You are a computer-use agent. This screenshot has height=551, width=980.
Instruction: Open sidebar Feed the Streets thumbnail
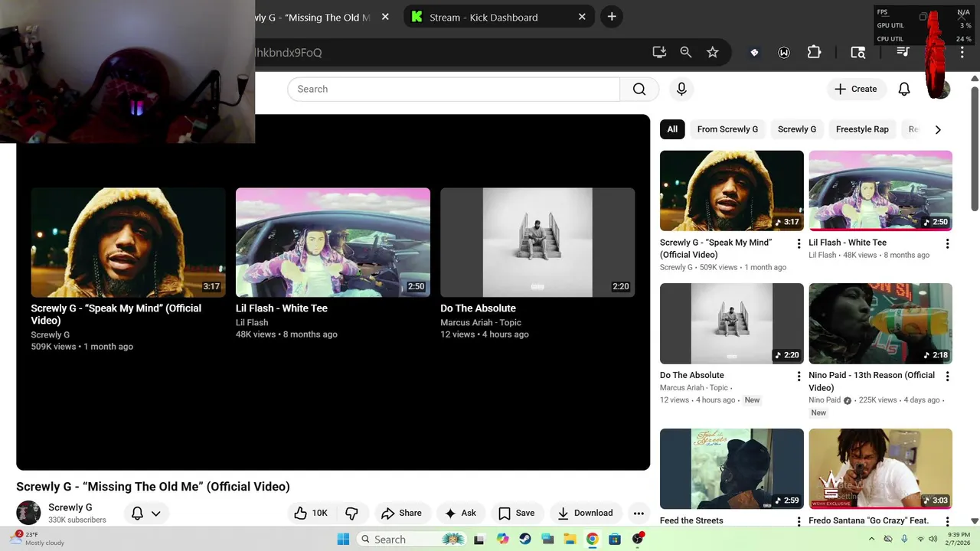[732, 469]
